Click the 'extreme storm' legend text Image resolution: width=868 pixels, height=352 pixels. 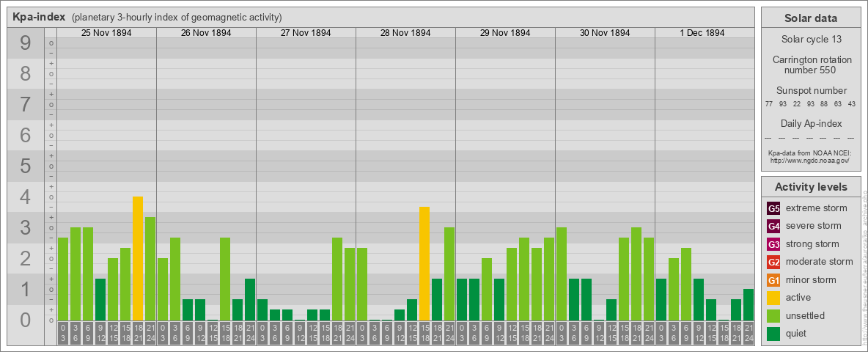pos(817,208)
